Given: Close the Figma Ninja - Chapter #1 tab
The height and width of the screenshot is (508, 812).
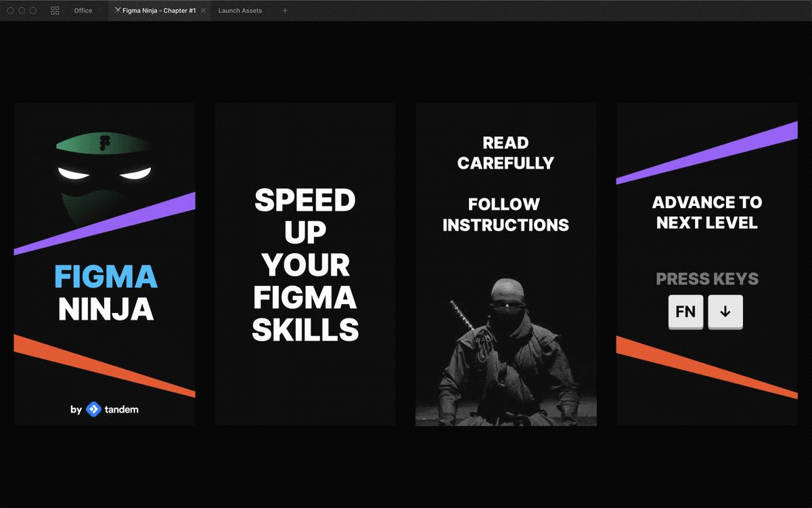Looking at the screenshot, I should [x=203, y=11].
